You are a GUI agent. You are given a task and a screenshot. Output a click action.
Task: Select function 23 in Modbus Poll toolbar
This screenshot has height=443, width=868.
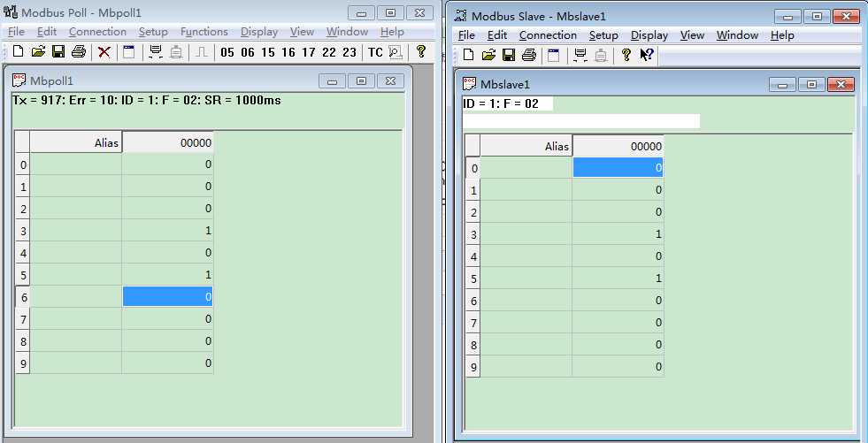(x=350, y=52)
